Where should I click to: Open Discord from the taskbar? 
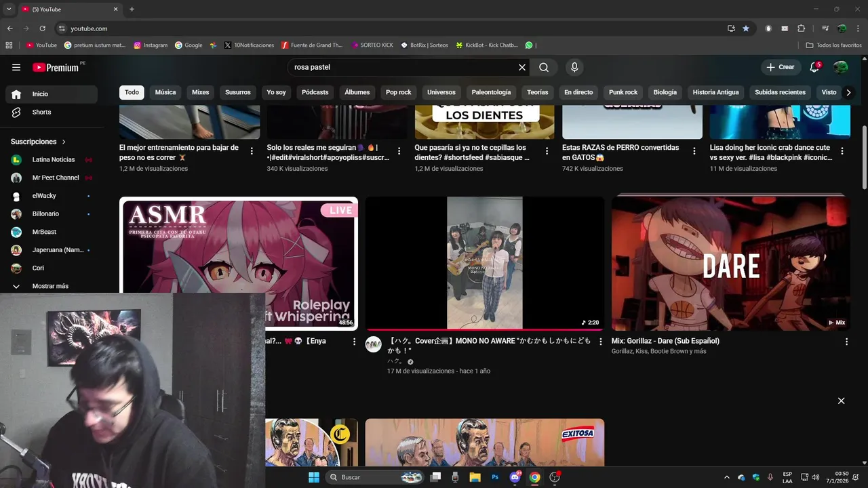click(x=515, y=477)
